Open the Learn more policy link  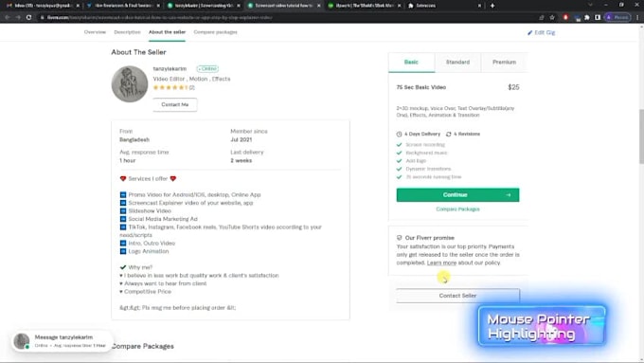point(441,263)
